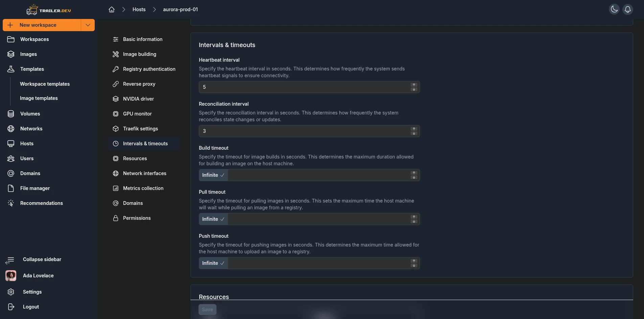Open Metrics collection section

(144, 188)
